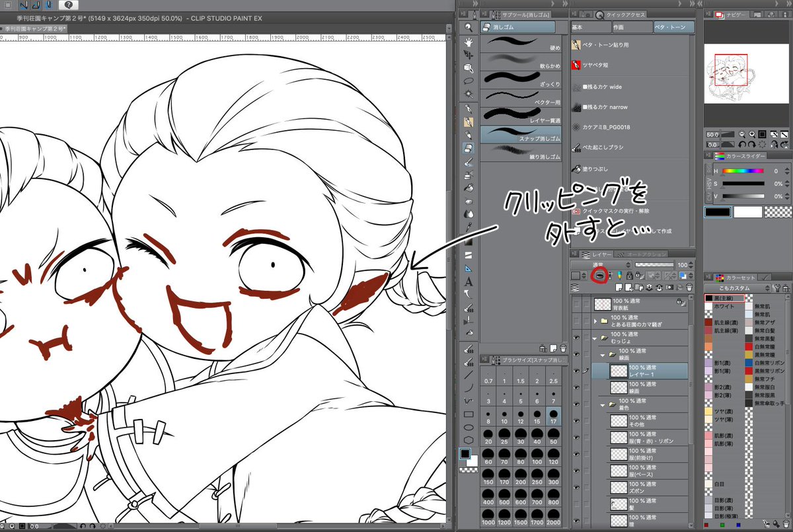The image size is (793, 532).
Task: Zoom in using Navigator icon
Action: click(x=752, y=133)
